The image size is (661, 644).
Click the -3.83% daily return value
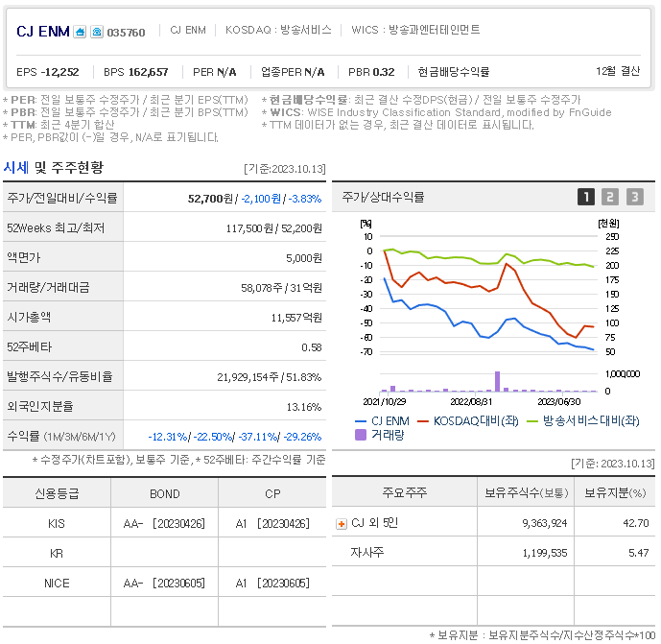pos(305,199)
